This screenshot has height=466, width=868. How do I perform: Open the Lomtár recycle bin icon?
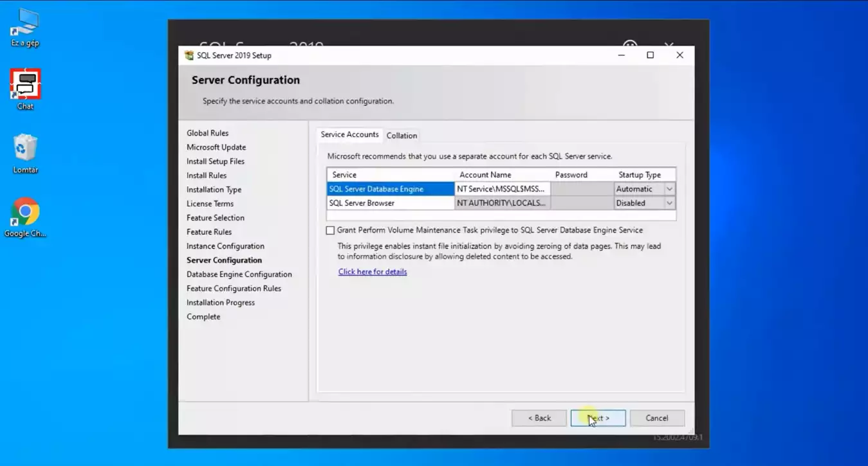coord(25,154)
